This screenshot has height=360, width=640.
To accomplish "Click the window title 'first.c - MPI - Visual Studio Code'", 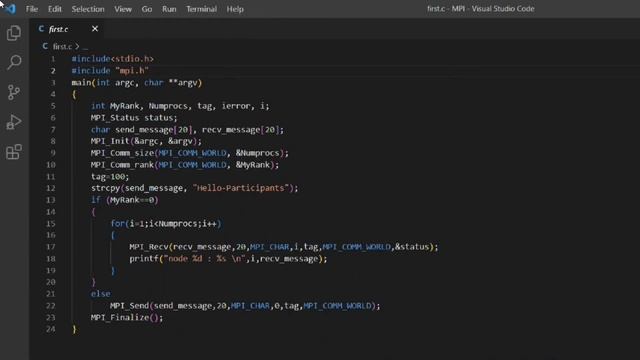I will (x=480, y=9).
